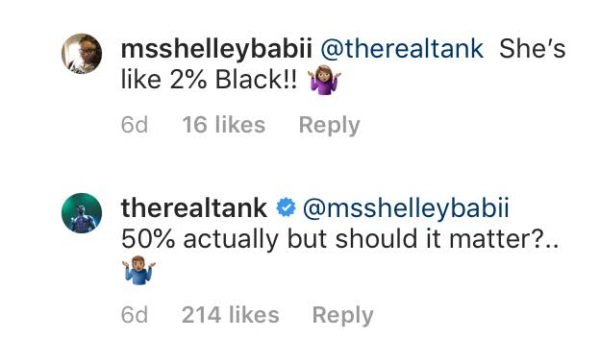View the 214 likes on therealtank's comment
The width and height of the screenshot is (600, 363).
coord(230,315)
